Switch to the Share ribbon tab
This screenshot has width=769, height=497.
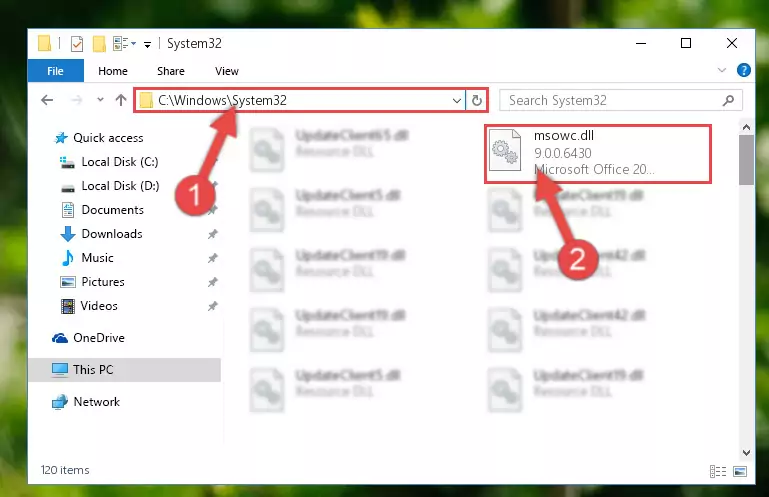[x=171, y=71]
